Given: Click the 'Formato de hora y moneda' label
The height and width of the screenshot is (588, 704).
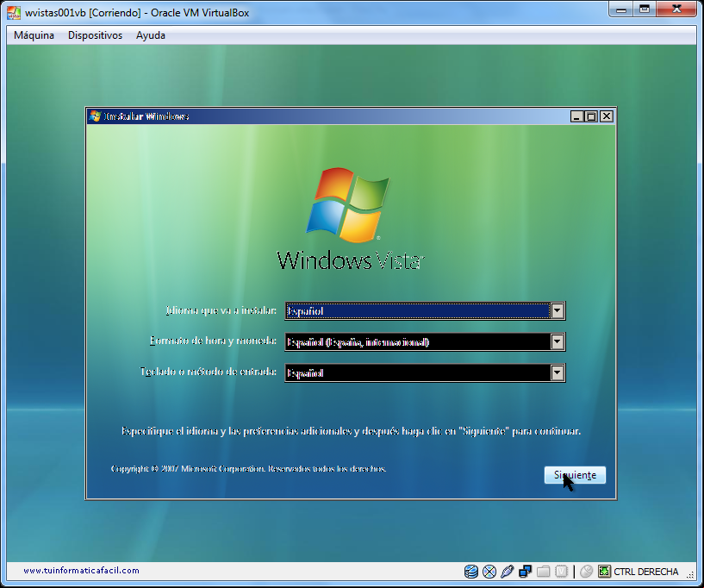Looking at the screenshot, I should tap(213, 341).
